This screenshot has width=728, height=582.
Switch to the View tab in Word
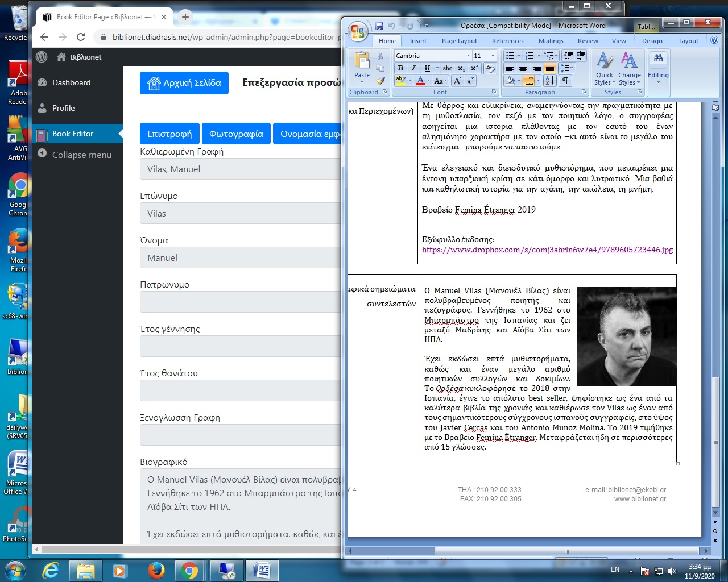619,41
